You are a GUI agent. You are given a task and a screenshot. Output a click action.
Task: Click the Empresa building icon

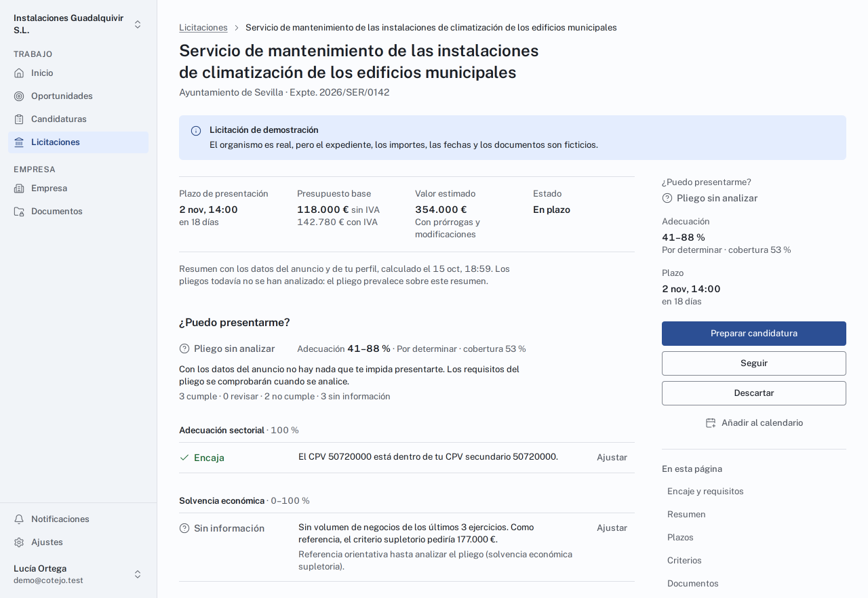click(x=19, y=188)
